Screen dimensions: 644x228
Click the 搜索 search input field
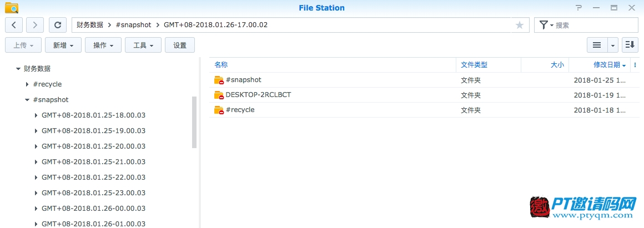pos(596,25)
